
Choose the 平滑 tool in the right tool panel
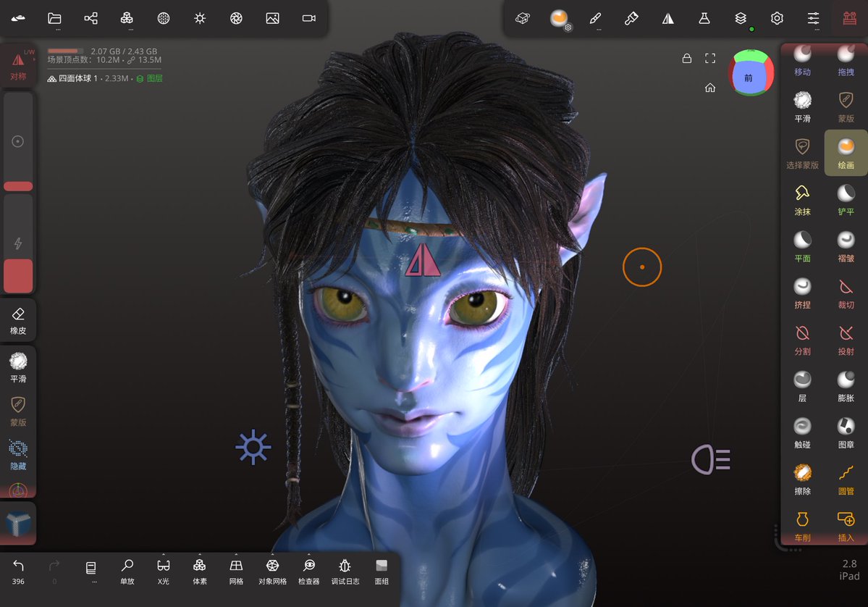point(802,107)
